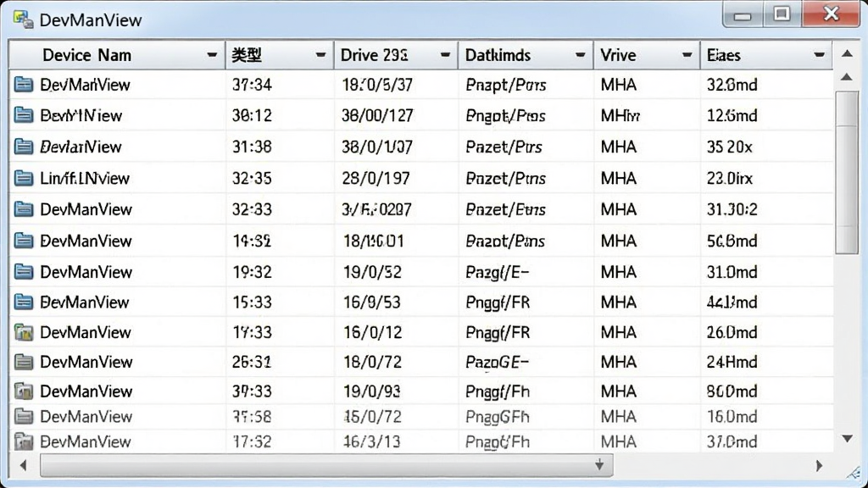This screenshot has width=868, height=488.
Task: Click the drive value 19/0/93
Action: pos(371,391)
